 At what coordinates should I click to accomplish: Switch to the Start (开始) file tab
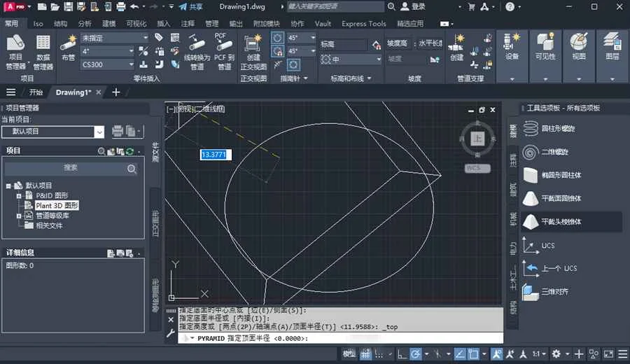tap(36, 92)
